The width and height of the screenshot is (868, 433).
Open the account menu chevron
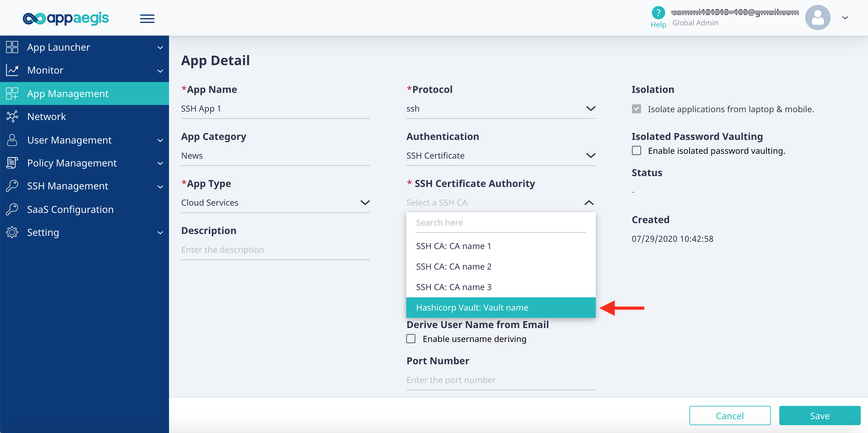[x=845, y=18]
